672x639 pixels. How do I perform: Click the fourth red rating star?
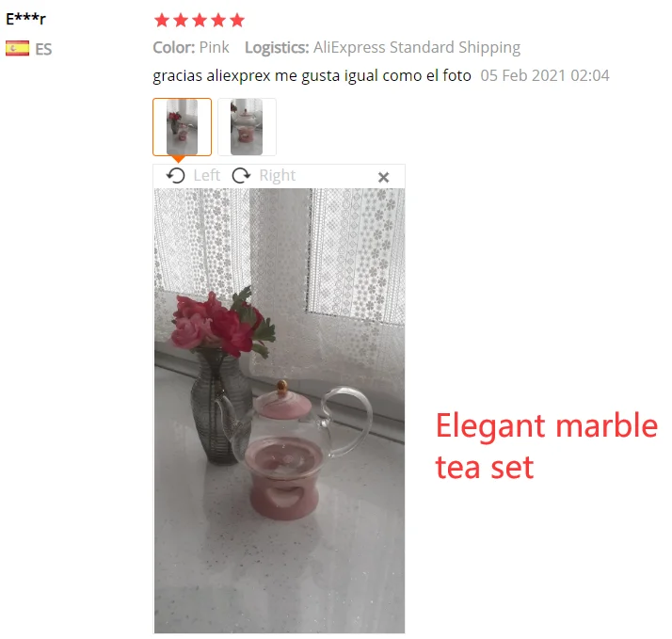click(218, 20)
